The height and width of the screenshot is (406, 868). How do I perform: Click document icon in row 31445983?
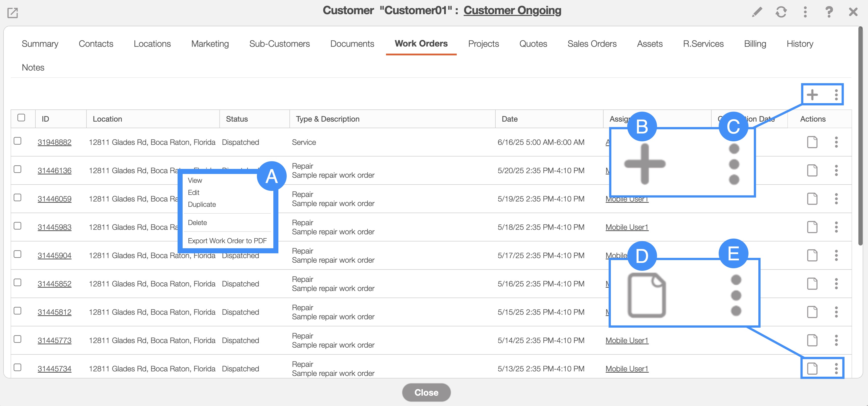click(812, 227)
